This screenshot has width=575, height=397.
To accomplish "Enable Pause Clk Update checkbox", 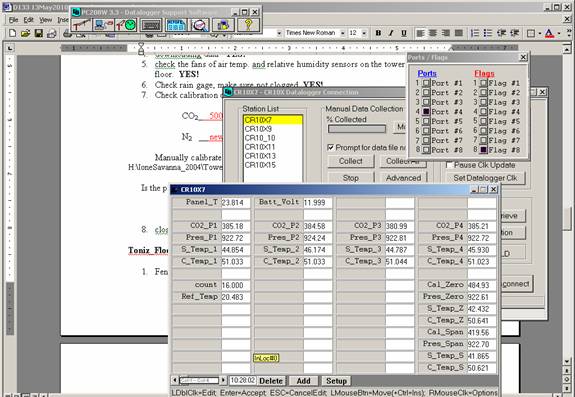I will 449,165.
